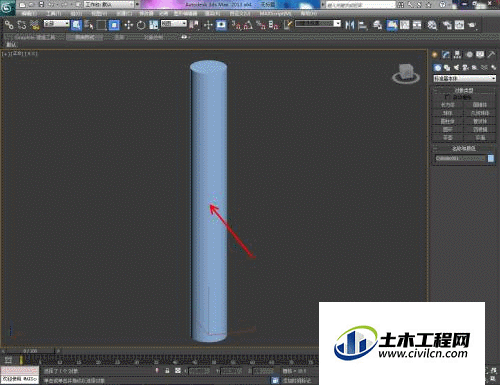500x385 pixels.
Task: Open the named selection sets dropdown
Action: click(318, 24)
